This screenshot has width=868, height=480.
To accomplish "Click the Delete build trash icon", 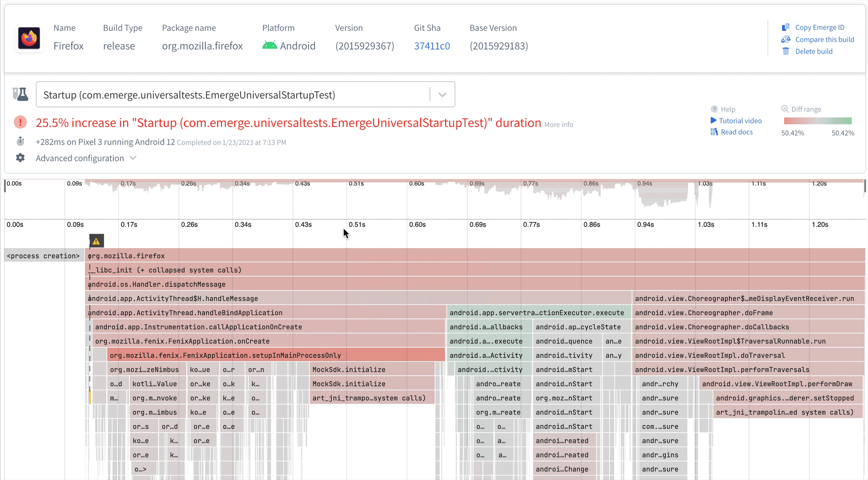I will pyautogui.click(x=786, y=51).
